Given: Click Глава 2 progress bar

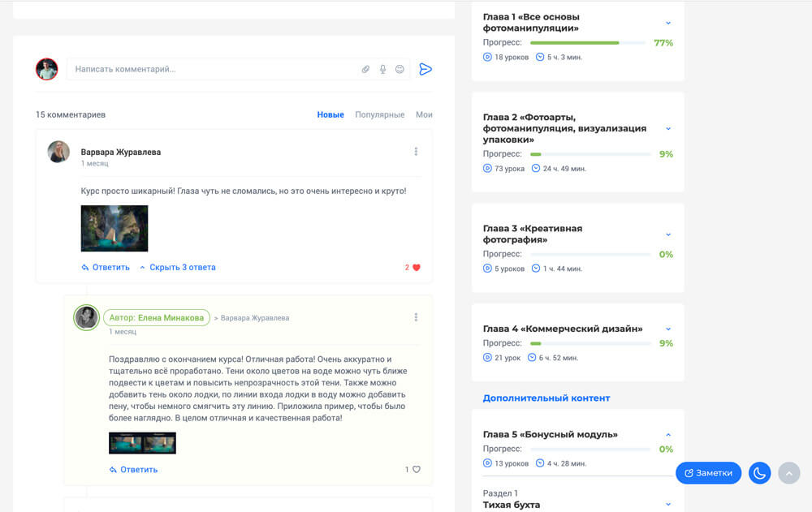Looking at the screenshot, I should click(590, 154).
